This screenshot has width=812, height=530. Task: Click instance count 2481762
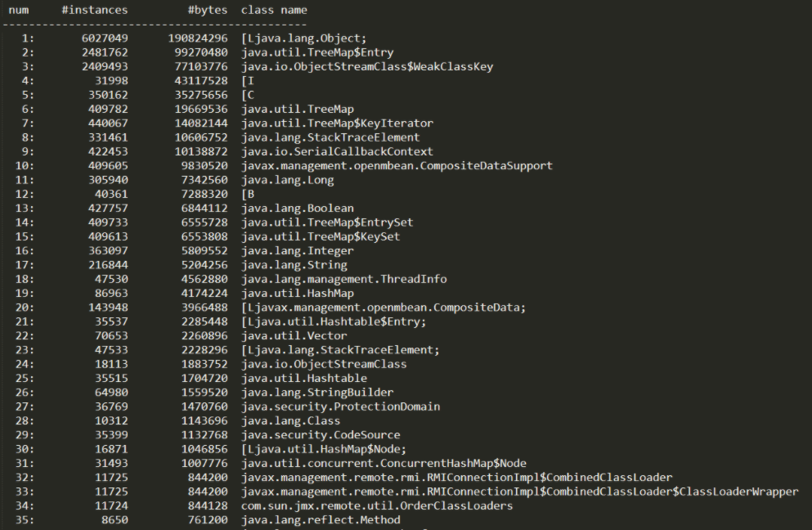(x=105, y=52)
